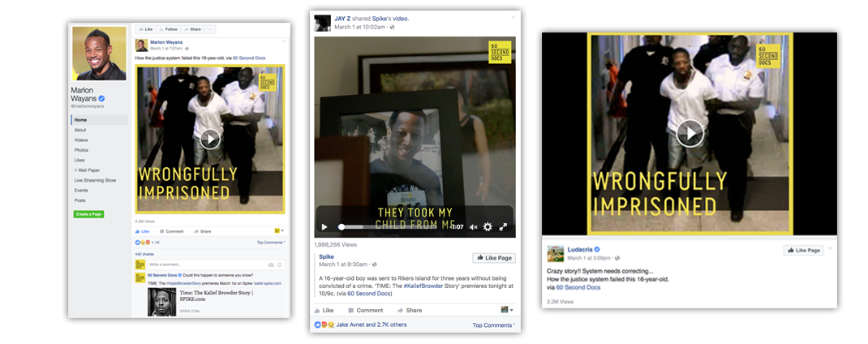Image resolution: width=868 pixels, height=344 pixels.
Task: Like Marlon Wayans' post with thumbs-up
Action: coord(142,231)
